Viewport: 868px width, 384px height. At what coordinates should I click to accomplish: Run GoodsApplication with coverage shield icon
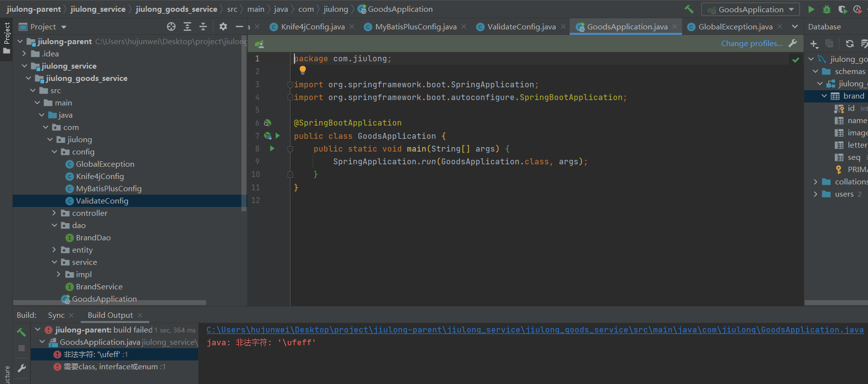pos(842,9)
